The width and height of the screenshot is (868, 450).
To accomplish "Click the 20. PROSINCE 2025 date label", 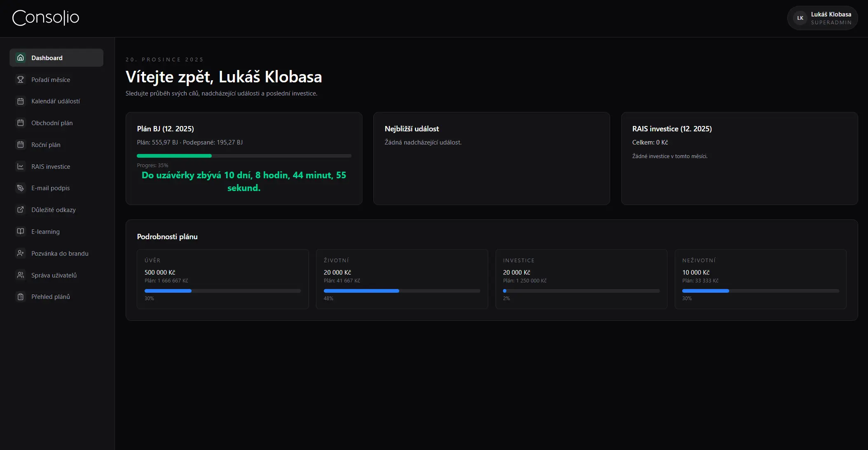I will (165, 60).
